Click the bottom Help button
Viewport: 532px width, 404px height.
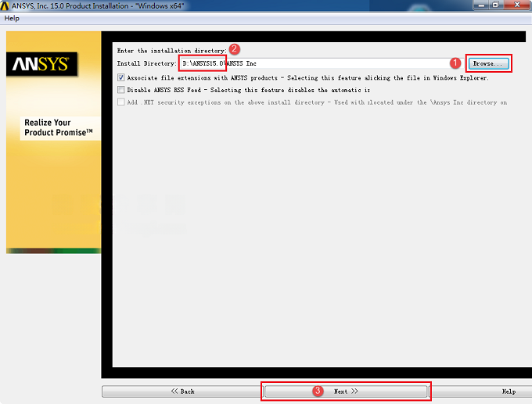tap(482, 391)
